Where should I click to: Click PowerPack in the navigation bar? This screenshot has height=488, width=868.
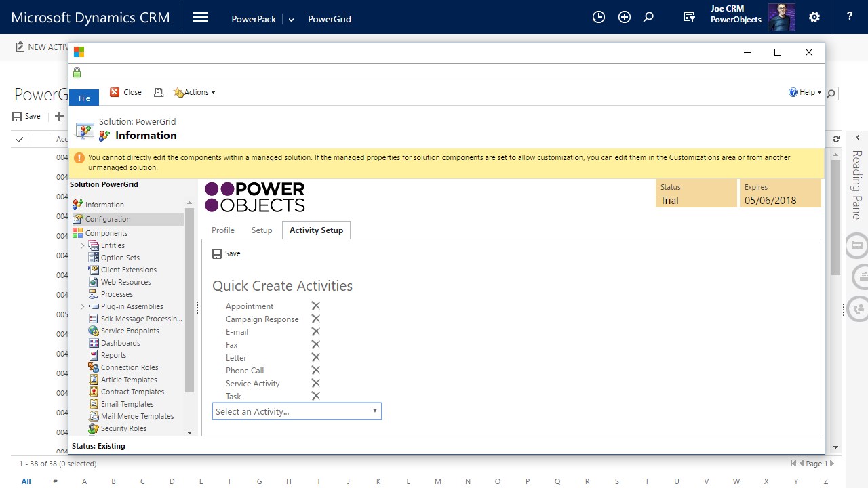254,19
